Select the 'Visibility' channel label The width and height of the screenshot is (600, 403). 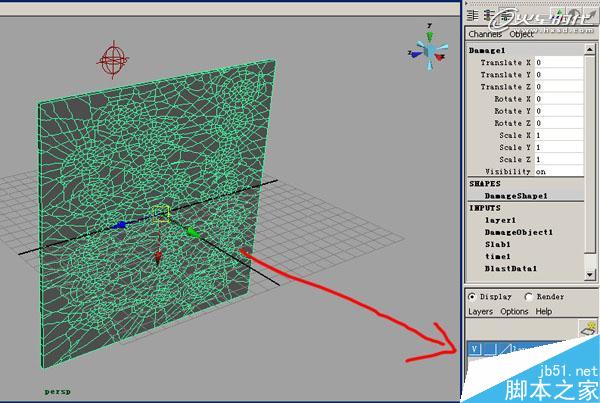(508, 171)
